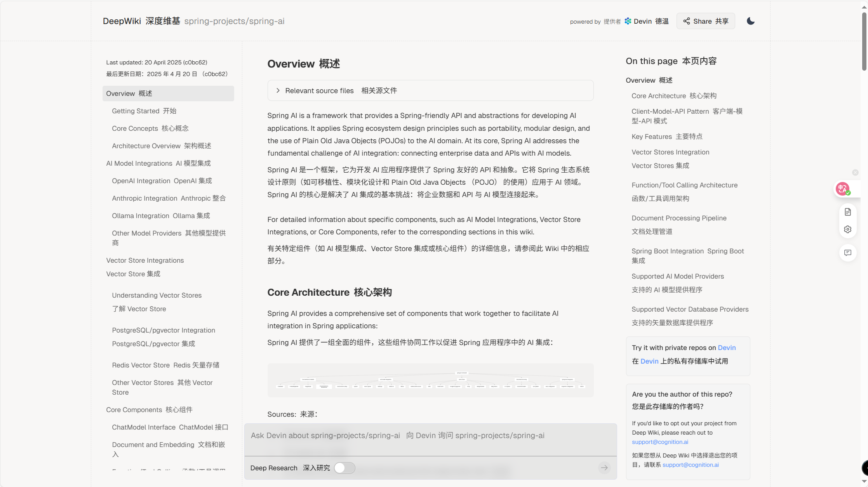
Task: Select Overview in left navigation
Action: tap(168, 94)
